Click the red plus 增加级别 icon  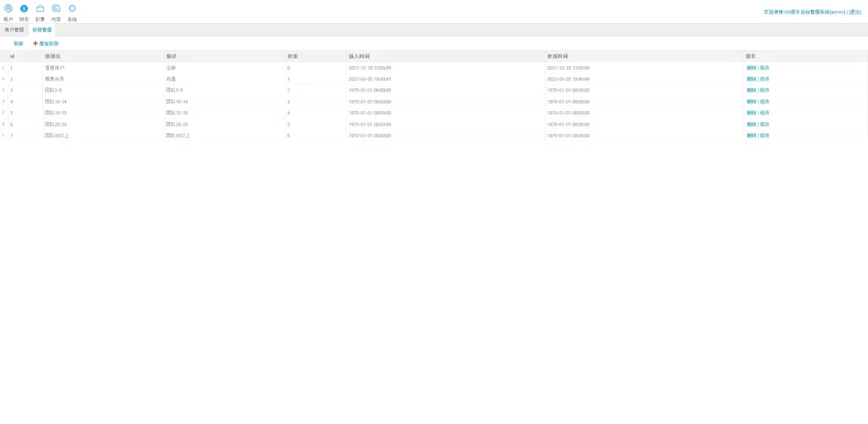[36, 43]
